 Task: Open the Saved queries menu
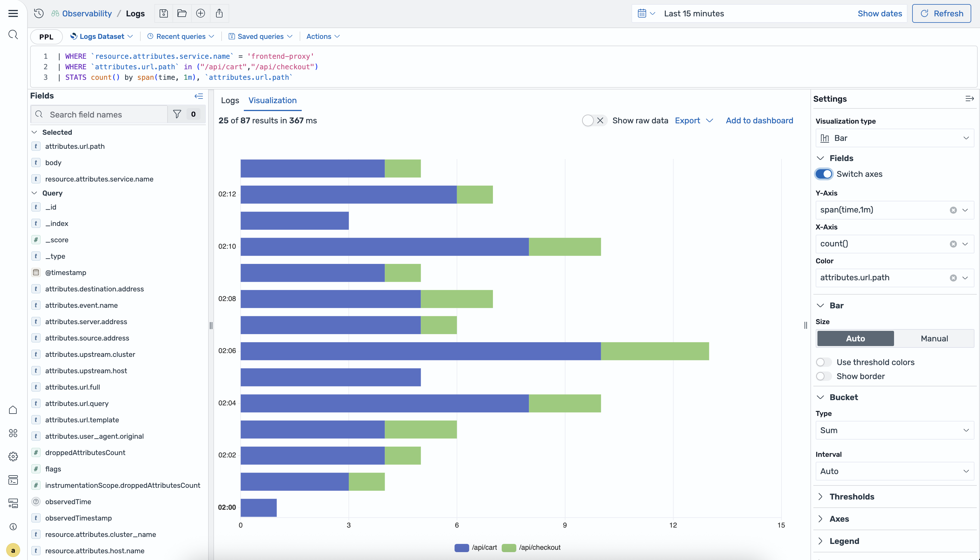coord(260,37)
